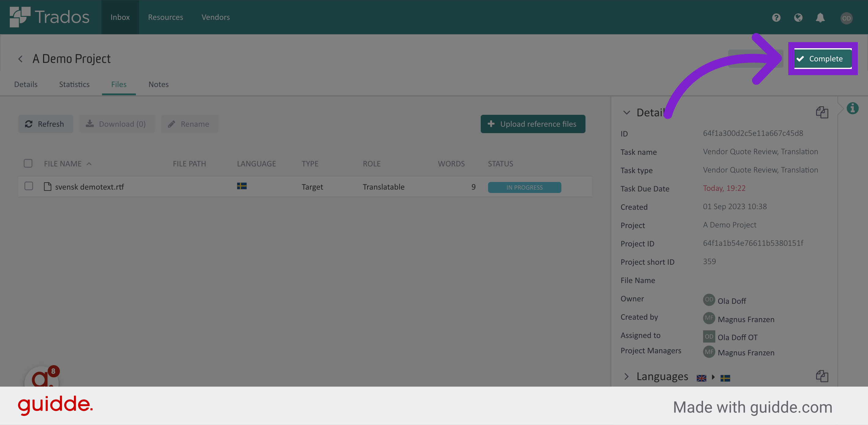Image resolution: width=868 pixels, height=425 pixels.
Task: Click the Refresh button
Action: click(46, 124)
